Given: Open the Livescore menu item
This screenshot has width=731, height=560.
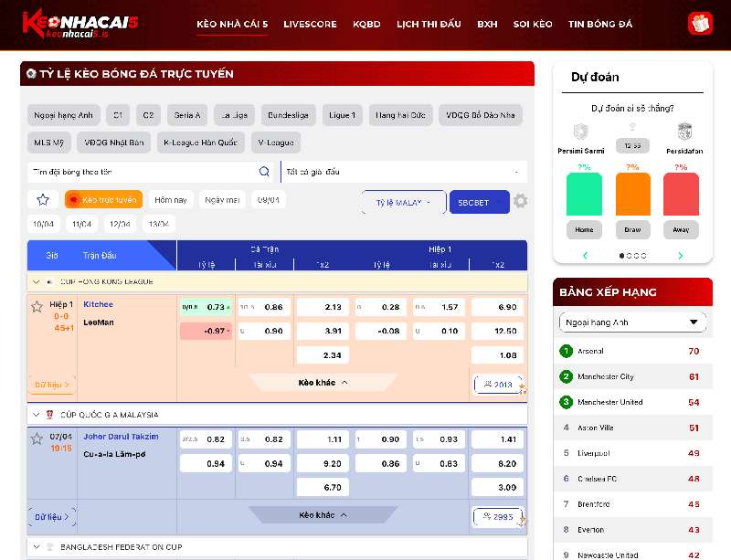Looking at the screenshot, I should pyautogui.click(x=310, y=24).
